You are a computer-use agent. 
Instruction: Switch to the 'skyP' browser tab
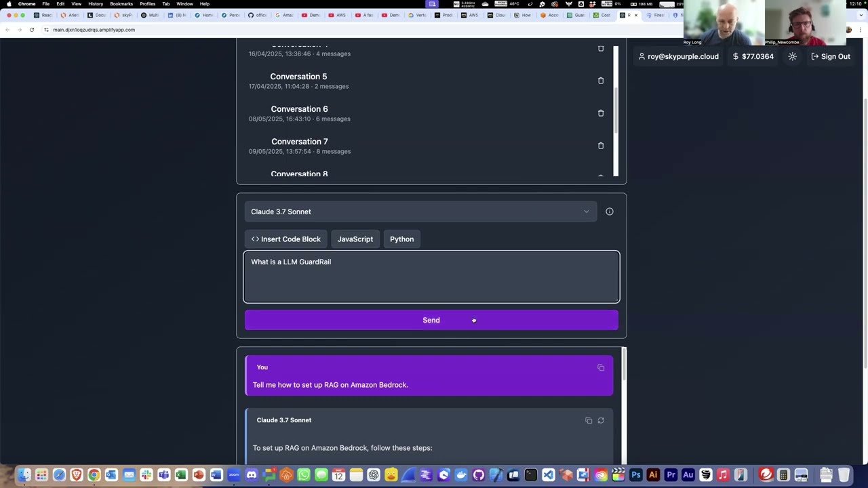(x=124, y=15)
